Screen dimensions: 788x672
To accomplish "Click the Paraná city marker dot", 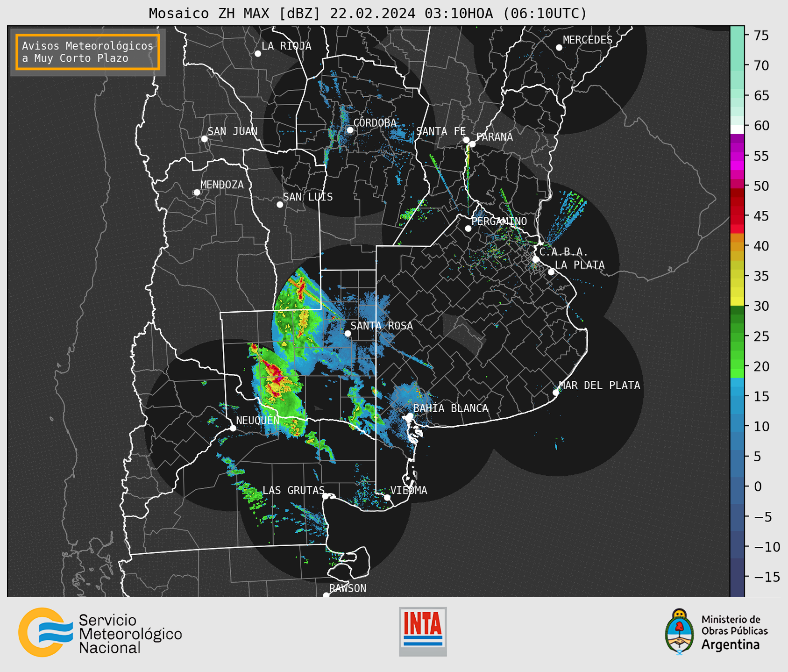I will pos(472,144).
